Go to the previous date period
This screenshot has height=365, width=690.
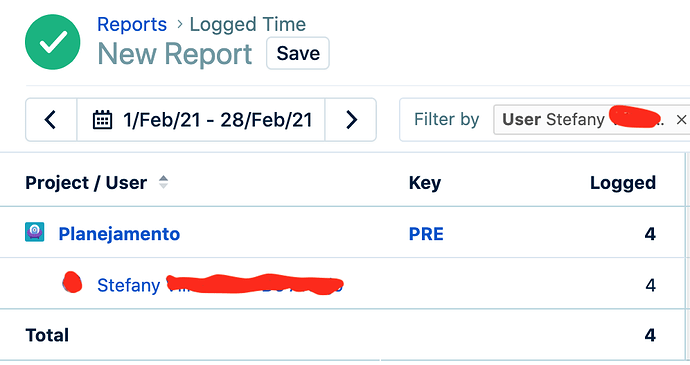[x=51, y=120]
